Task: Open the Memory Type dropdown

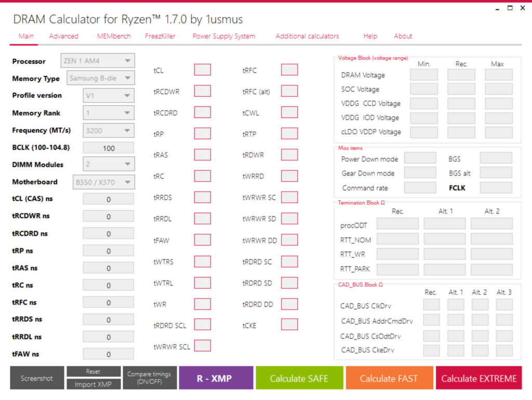Action: tap(101, 78)
